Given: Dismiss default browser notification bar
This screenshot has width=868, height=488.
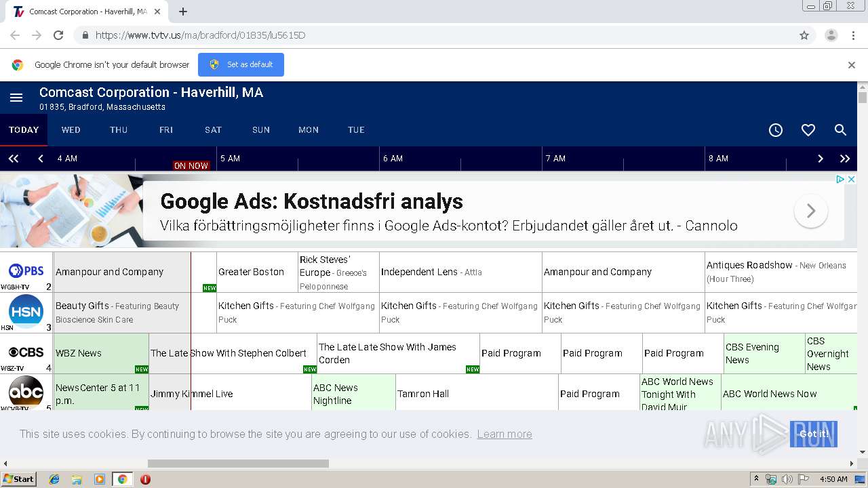Looking at the screenshot, I should (852, 65).
